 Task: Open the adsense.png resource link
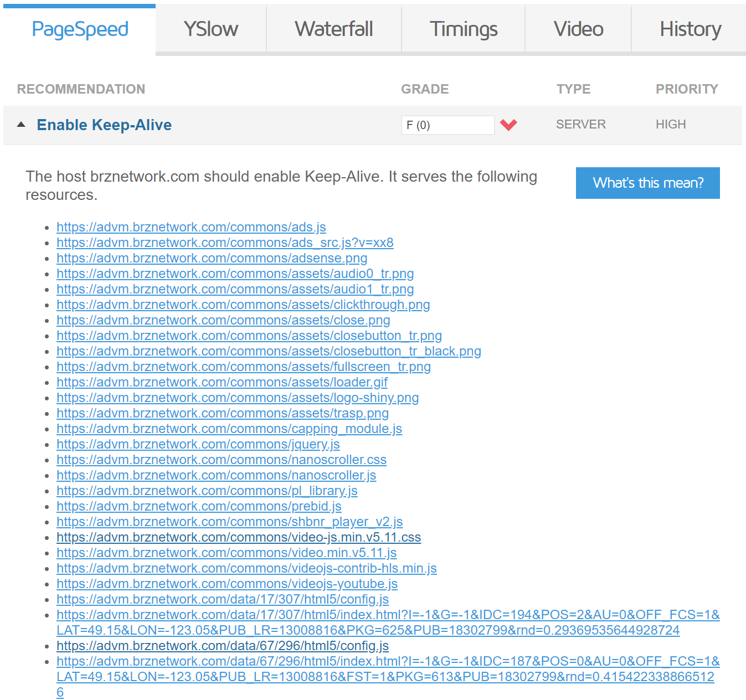point(212,258)
